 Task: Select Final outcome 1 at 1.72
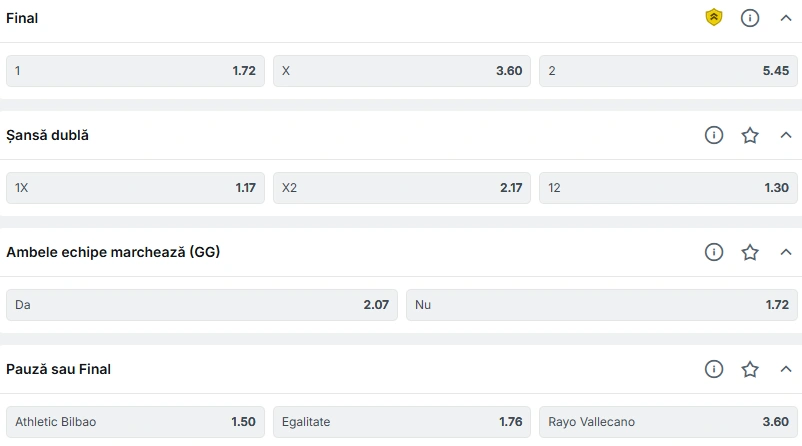point(135,71)
